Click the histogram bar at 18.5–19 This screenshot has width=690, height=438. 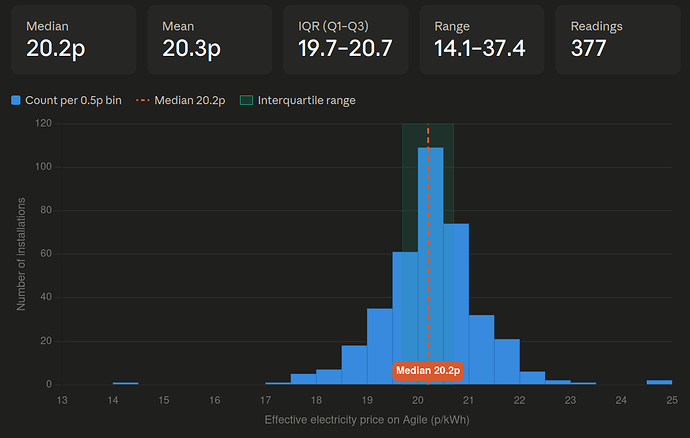point(354,365)
